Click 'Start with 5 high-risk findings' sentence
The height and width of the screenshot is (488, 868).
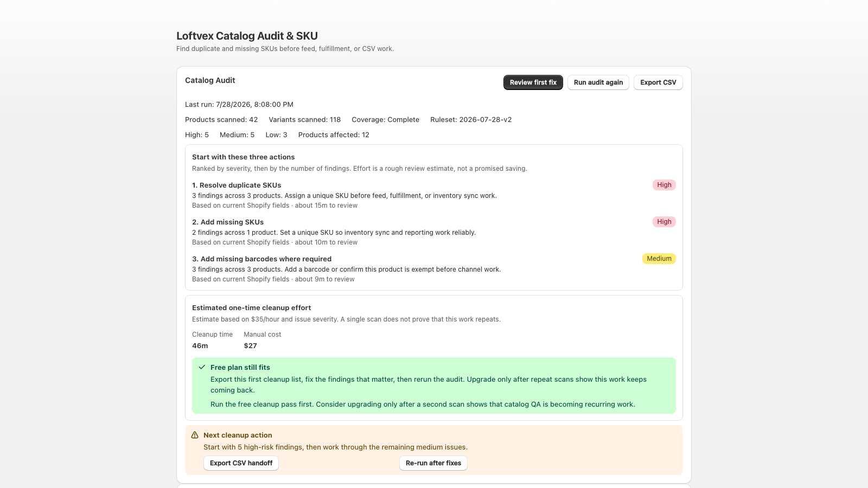(x=335, y=447)
